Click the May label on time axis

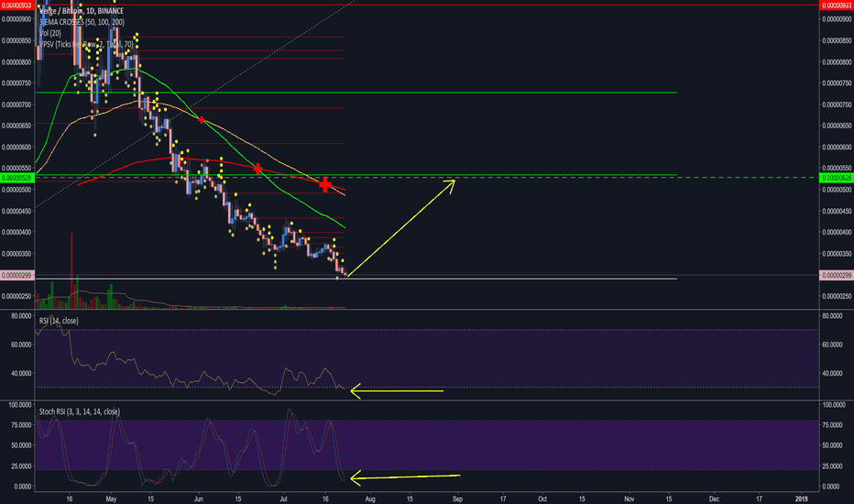(x=111, y=499)
